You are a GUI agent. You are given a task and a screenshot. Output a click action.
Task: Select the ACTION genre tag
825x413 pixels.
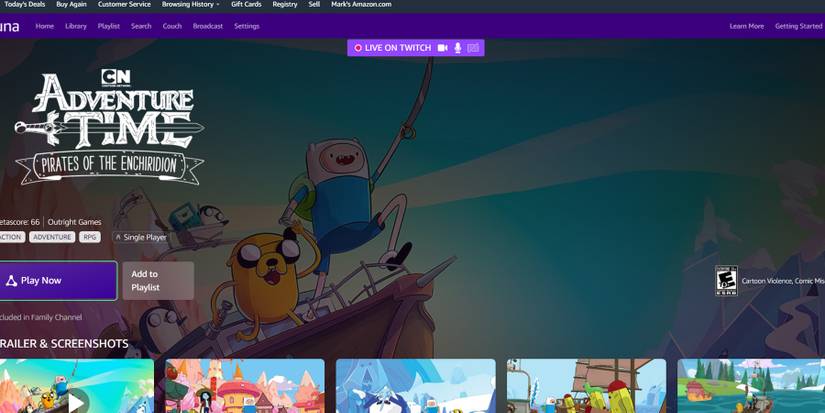click(12, 237)
